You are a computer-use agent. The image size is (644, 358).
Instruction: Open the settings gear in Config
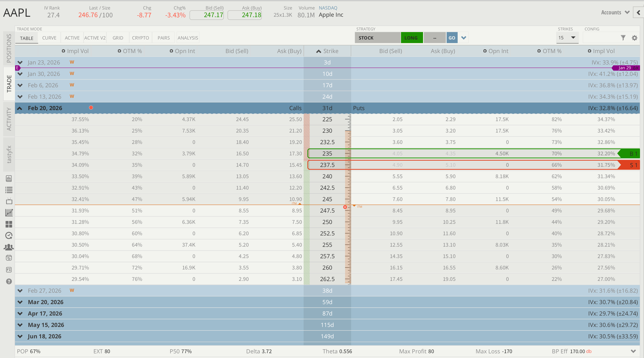(x=634, y=38)
